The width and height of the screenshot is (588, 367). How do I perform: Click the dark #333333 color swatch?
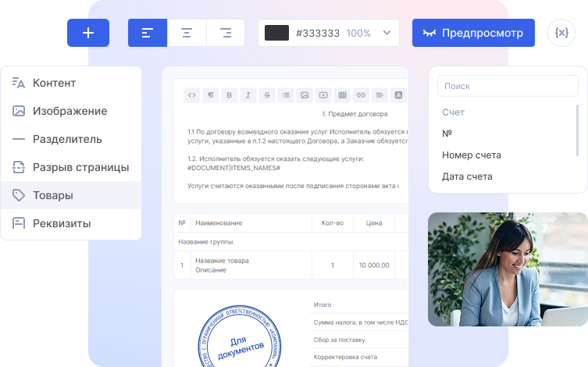point(276,33)
